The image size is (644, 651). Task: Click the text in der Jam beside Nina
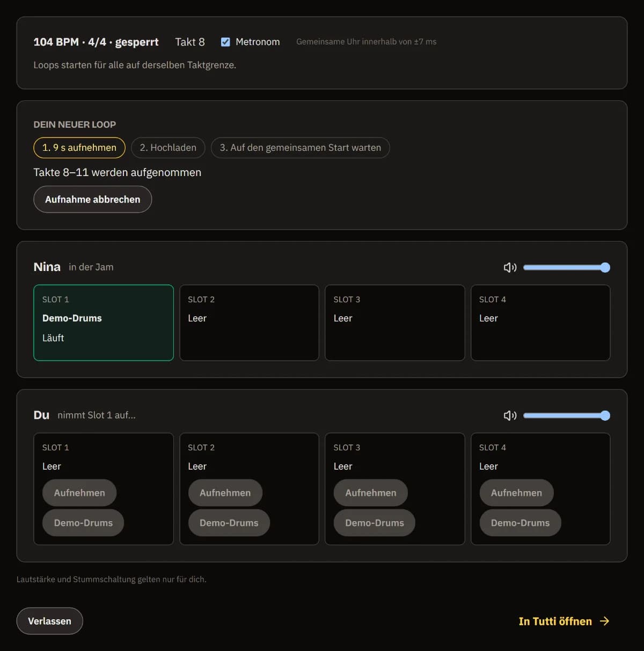tap(91, 267)
